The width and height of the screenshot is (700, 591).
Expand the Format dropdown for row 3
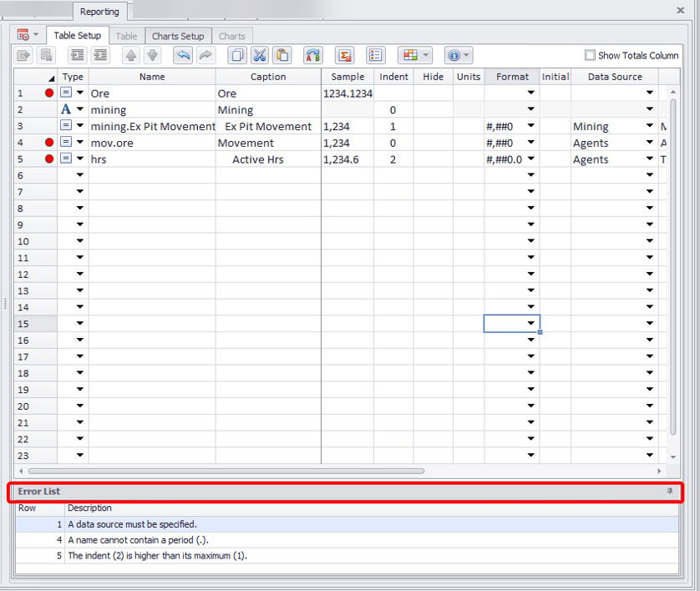530,127
